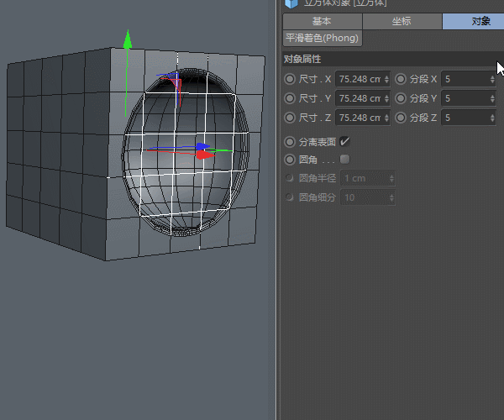Toggle the 尺寸 . X animation dot
The image size is (504, 420).
(x=290, y=79)
